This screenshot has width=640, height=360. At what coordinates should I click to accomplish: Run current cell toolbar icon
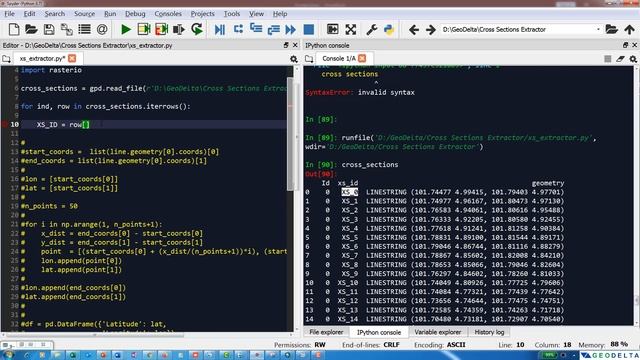click(x=144, y=29)
